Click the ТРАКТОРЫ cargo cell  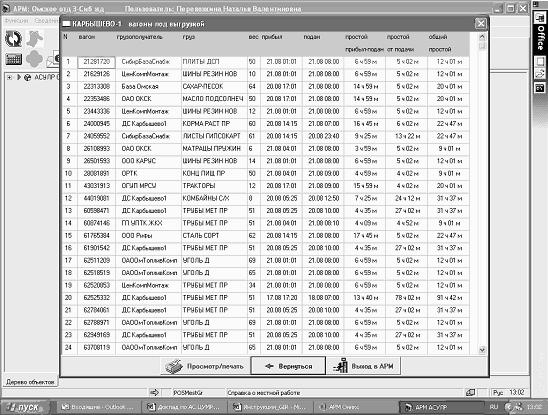pos(214,186)
